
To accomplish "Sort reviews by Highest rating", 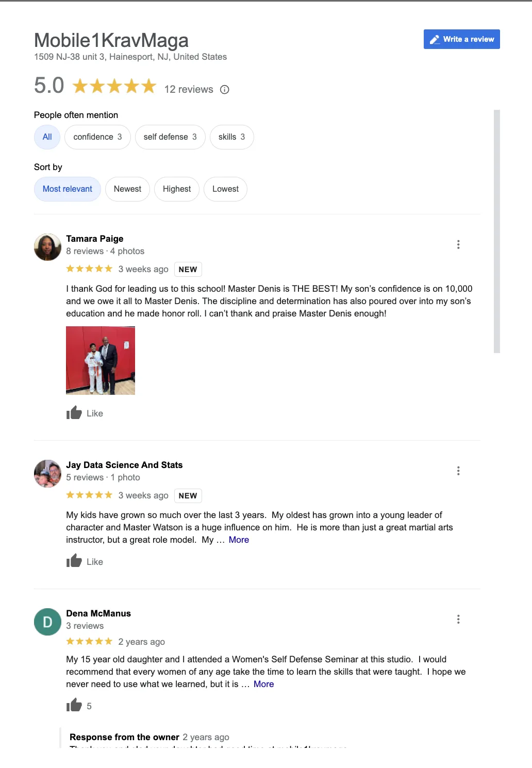I will coord(177,189).
